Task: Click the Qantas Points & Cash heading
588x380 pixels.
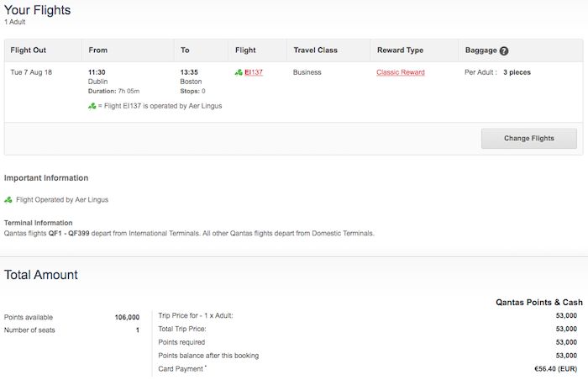Action: [539, 303]
